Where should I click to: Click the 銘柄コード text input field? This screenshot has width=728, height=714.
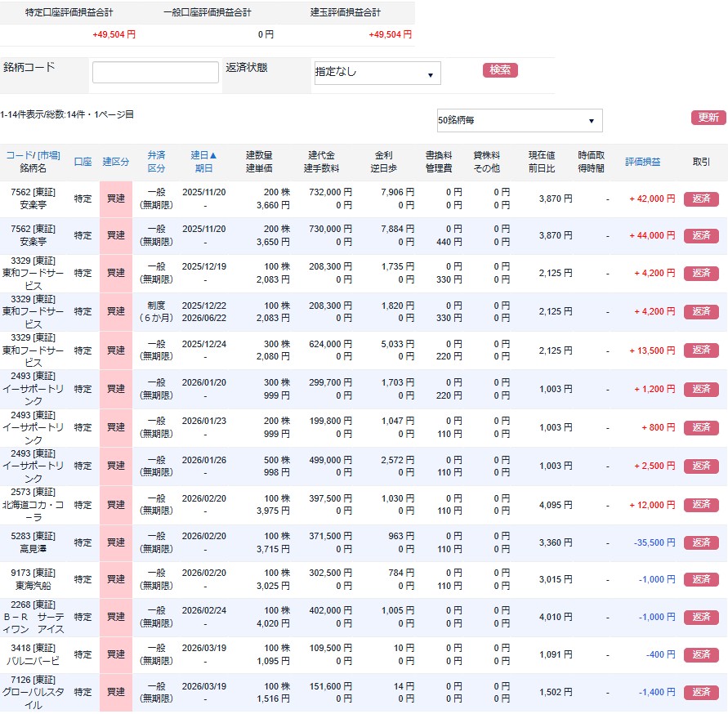pyautogui.click(x=155, y=73)
